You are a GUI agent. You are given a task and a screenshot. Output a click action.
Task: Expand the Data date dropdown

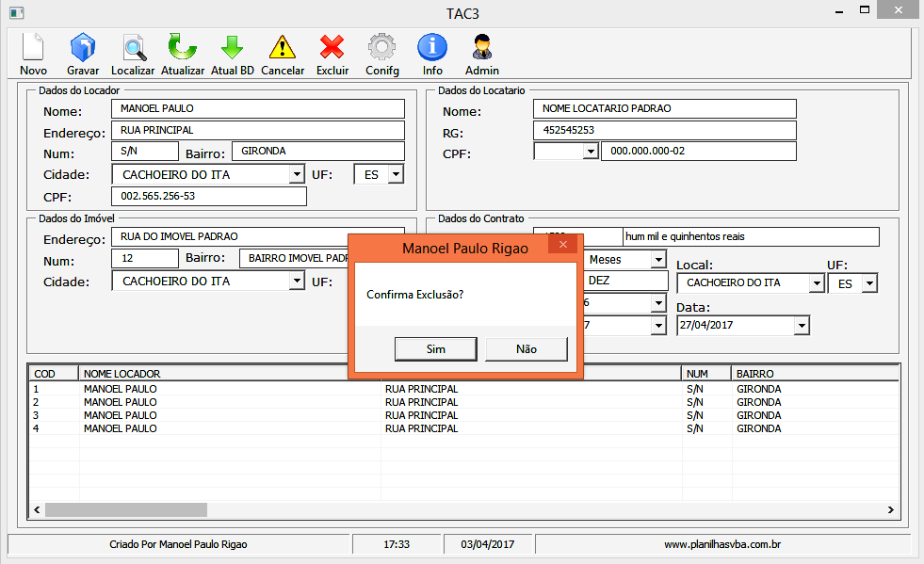click(801, 326)
